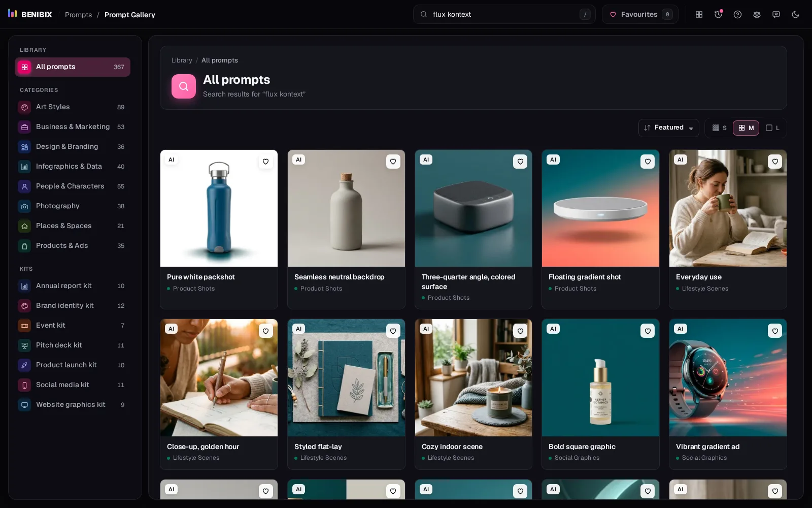The height and width of the screenshot is (508, 812).
Task: Toggle dark mode moon icon
Action: 795,14
